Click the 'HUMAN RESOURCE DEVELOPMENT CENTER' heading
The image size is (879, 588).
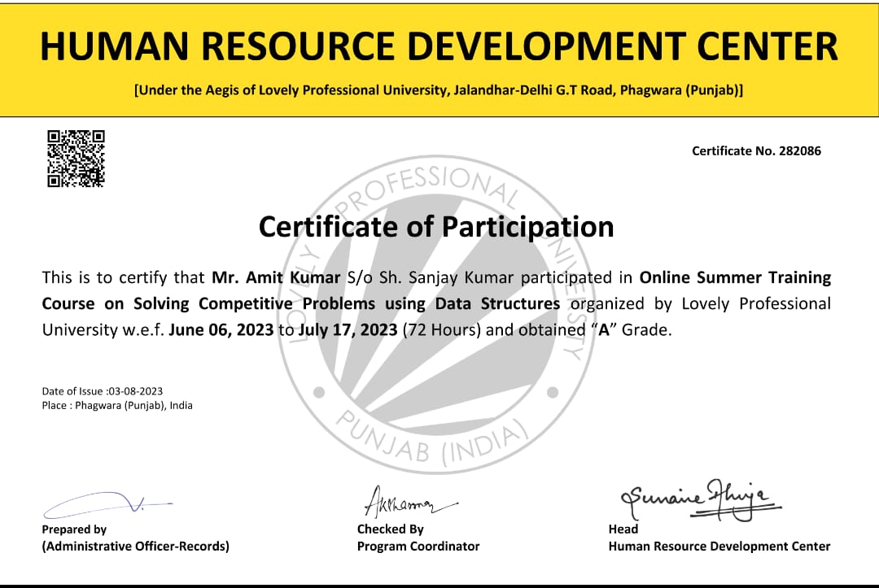point(439,46)
